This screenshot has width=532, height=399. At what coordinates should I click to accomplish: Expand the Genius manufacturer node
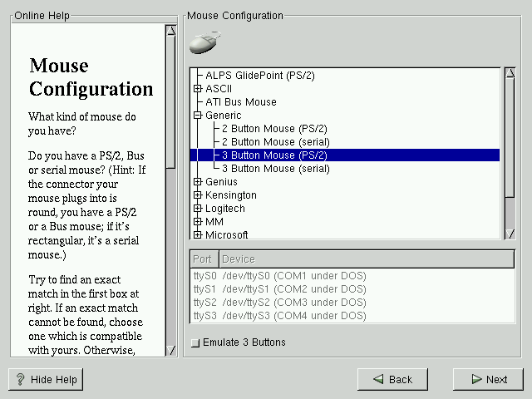(x=198, y=182)
